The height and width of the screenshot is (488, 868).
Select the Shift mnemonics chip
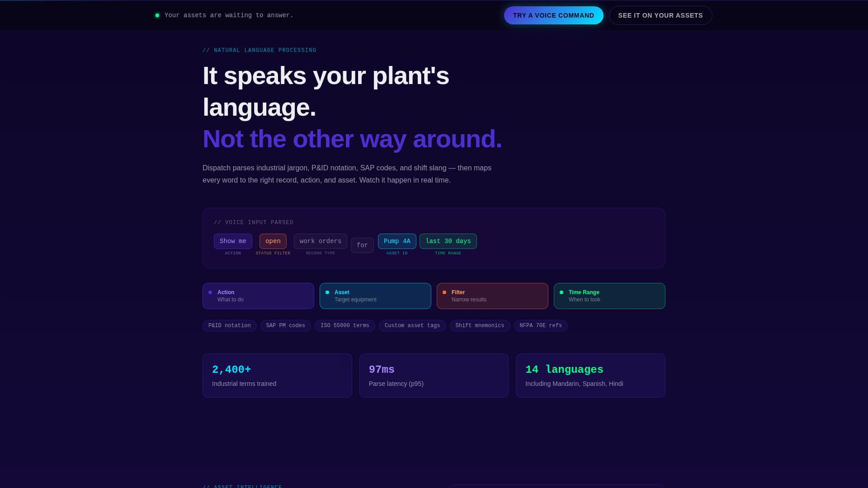pos(480,326)
